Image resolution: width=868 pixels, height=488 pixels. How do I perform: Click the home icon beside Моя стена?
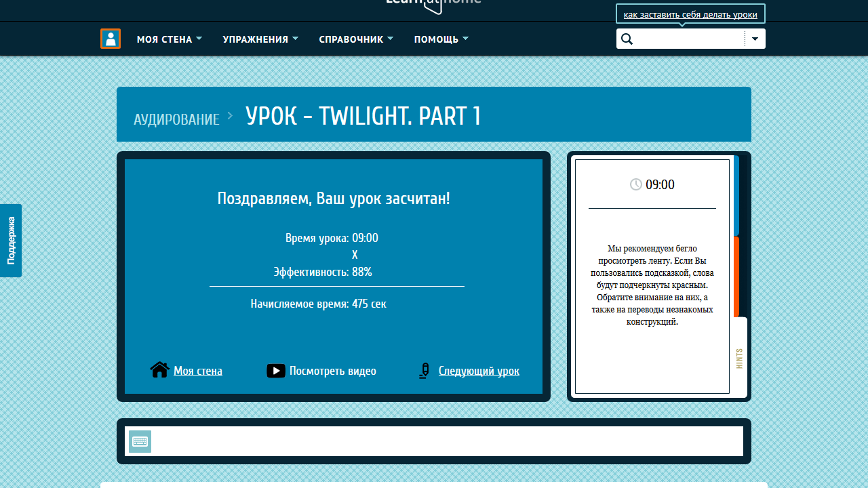tap(160, 370)
